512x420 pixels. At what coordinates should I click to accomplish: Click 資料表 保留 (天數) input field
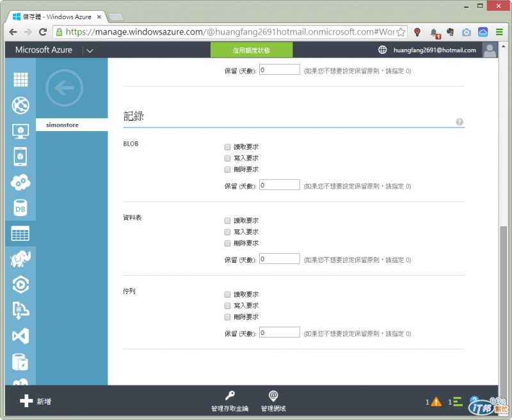pos(280,258)
